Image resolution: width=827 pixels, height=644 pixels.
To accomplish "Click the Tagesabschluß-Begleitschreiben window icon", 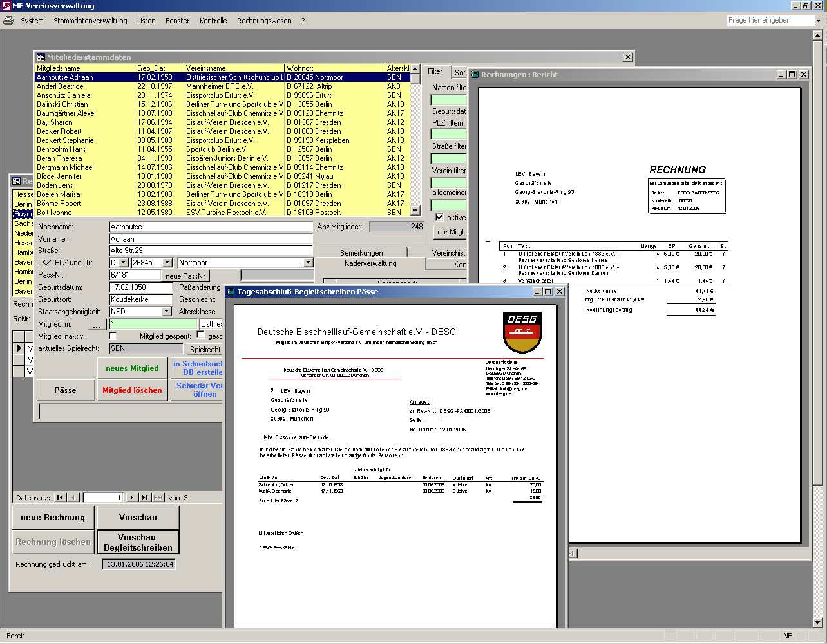I will pos(231,292).
